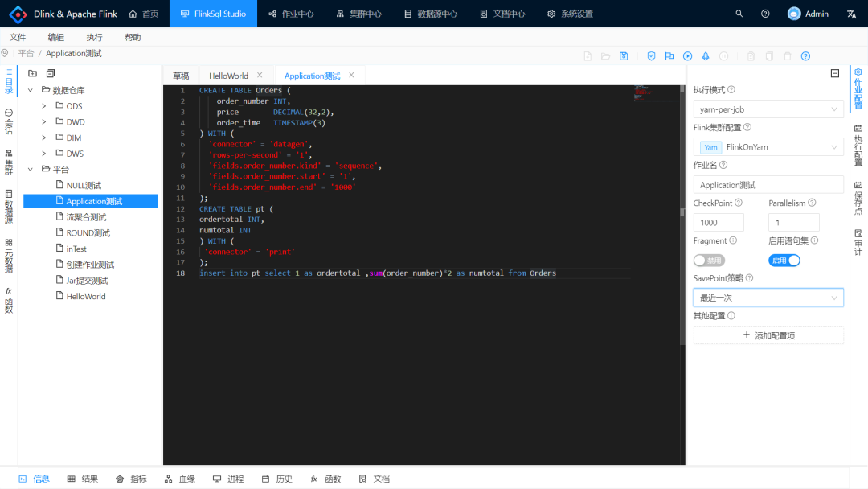
Task: Open the 作业配置 job config side tab
Action: tap(858, 88)
